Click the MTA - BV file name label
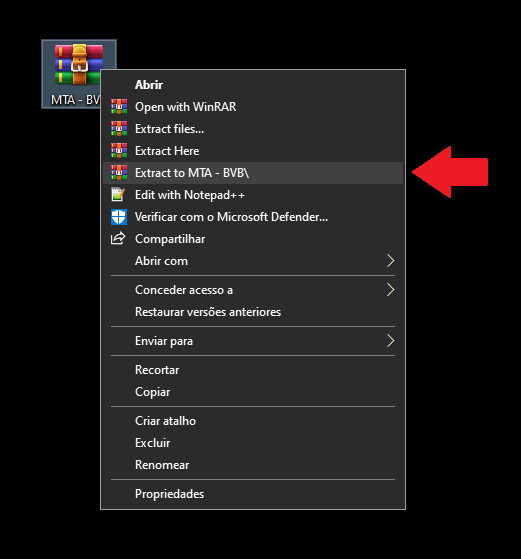The image size is (521, 559). (x=76, y=100)
